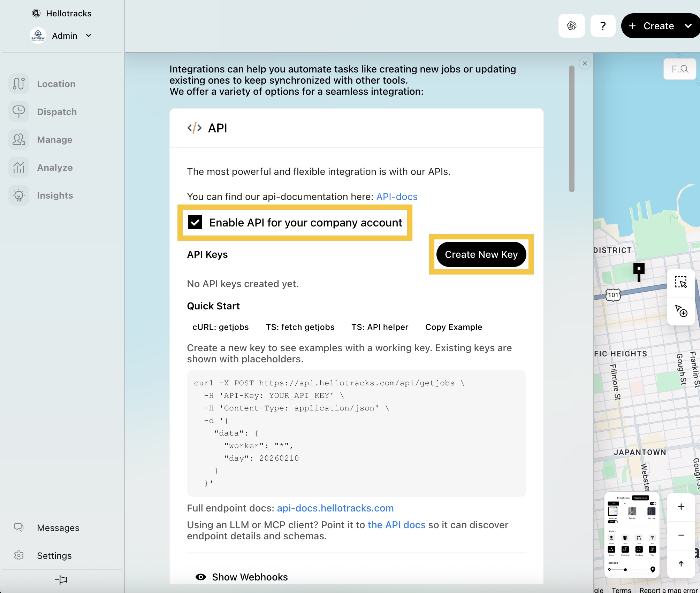The image size is (700, 593).
Task: Select the TS: API helper tab
Action: coord(380,327)
